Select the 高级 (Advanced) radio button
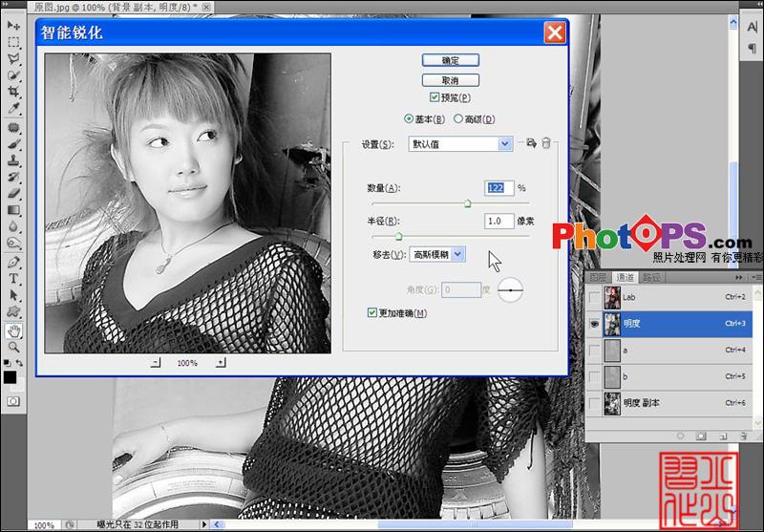764x532 pixels. tap(458, 119)
